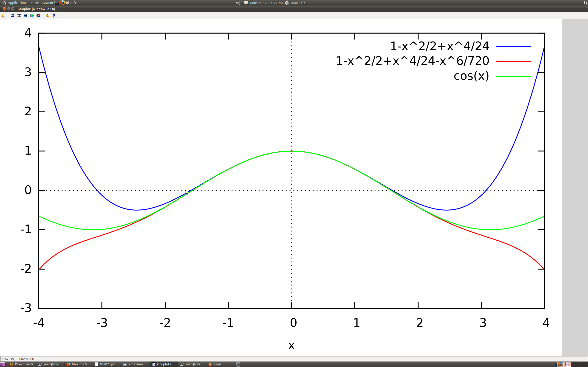The width and height of the screenshot is (588, 367).
Task: Open the sean user menu
Action: click(x=294, y=3)
